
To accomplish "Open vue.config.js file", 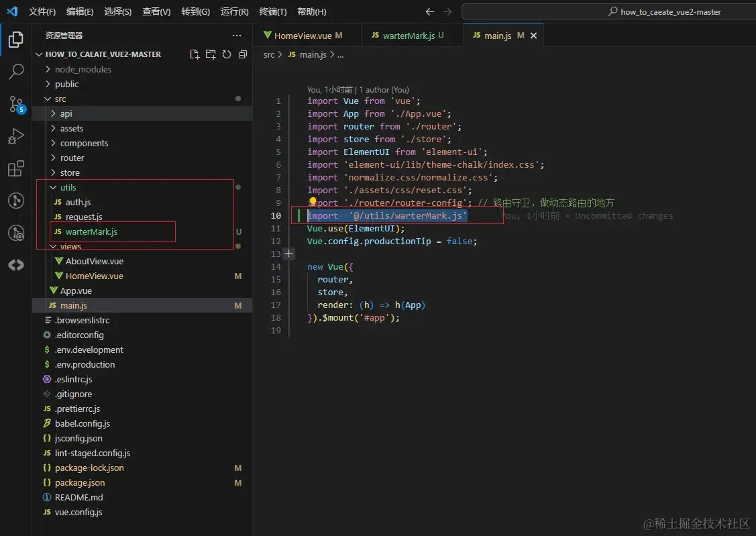I will [x=142, y=512].
